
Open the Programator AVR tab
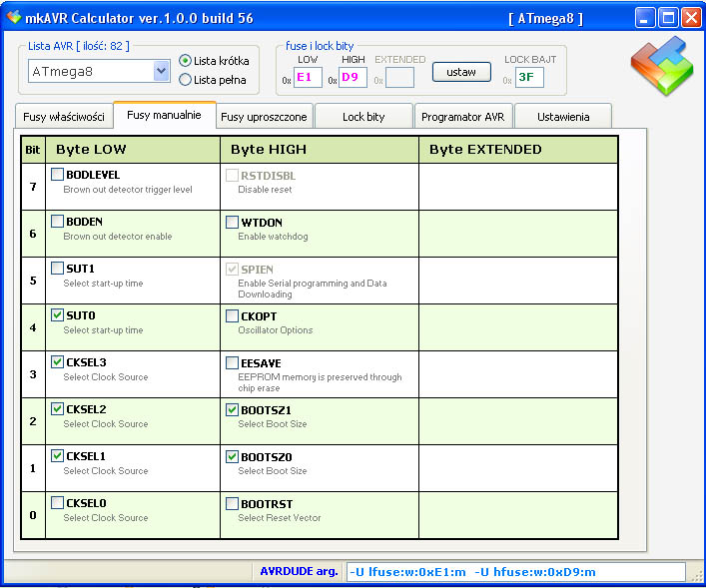(463, 117)
